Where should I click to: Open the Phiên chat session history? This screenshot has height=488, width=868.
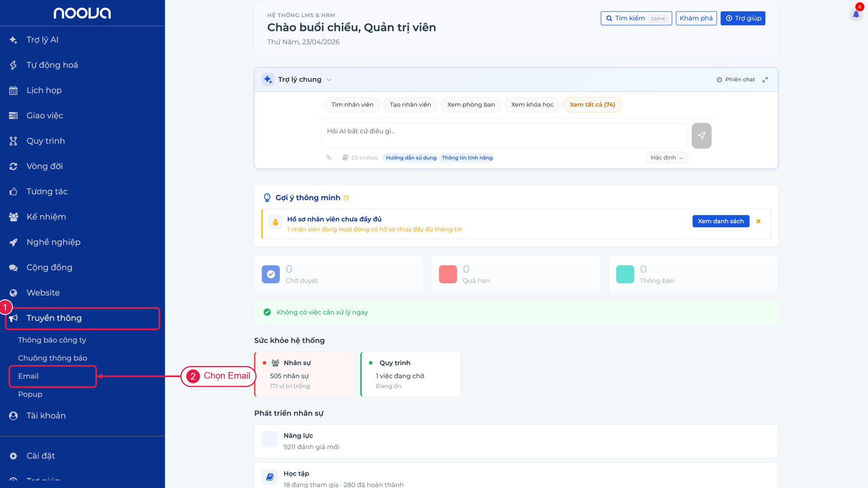[736, 80]
